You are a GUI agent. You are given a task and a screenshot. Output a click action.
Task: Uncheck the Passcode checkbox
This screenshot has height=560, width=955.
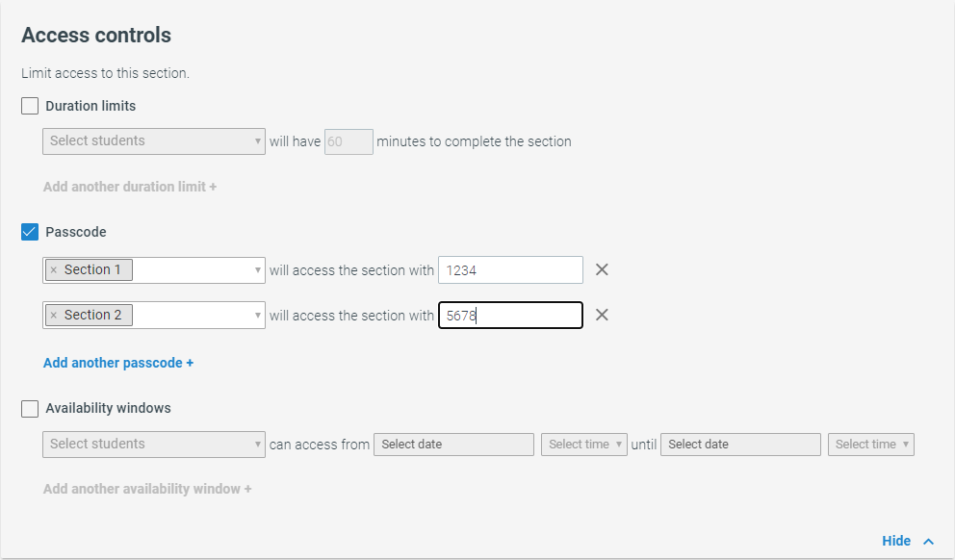[30, 232]
